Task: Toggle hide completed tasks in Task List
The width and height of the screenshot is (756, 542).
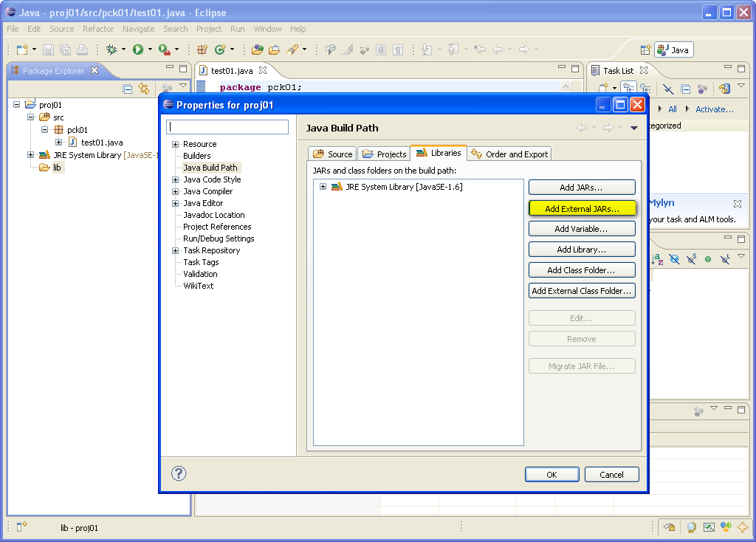Action: [x=667, y=89]
